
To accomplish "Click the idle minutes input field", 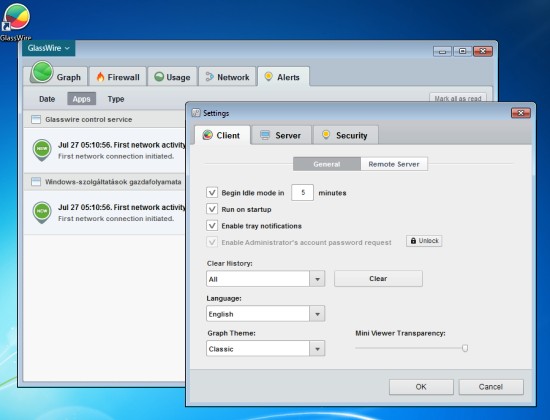I will point(302,193).
